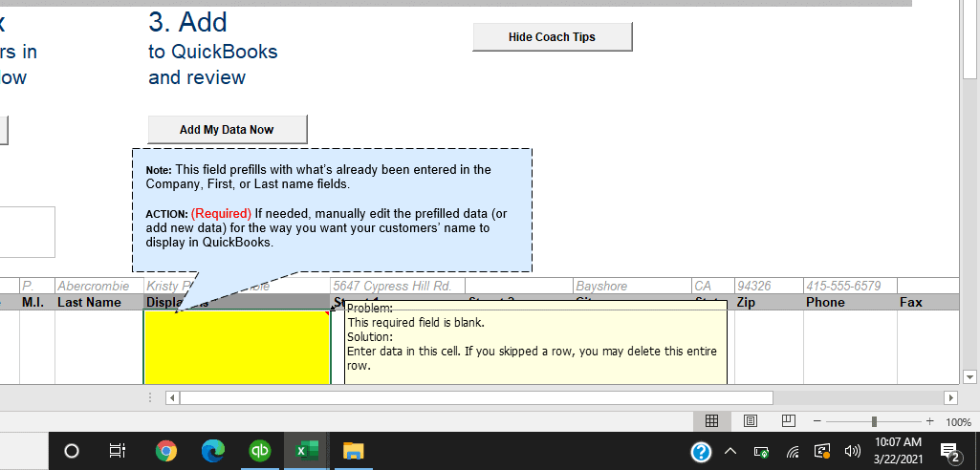Launch Google Chrome from taskbar
The width and height of the screenshot is (980, 470).
[x=165, y=451]
